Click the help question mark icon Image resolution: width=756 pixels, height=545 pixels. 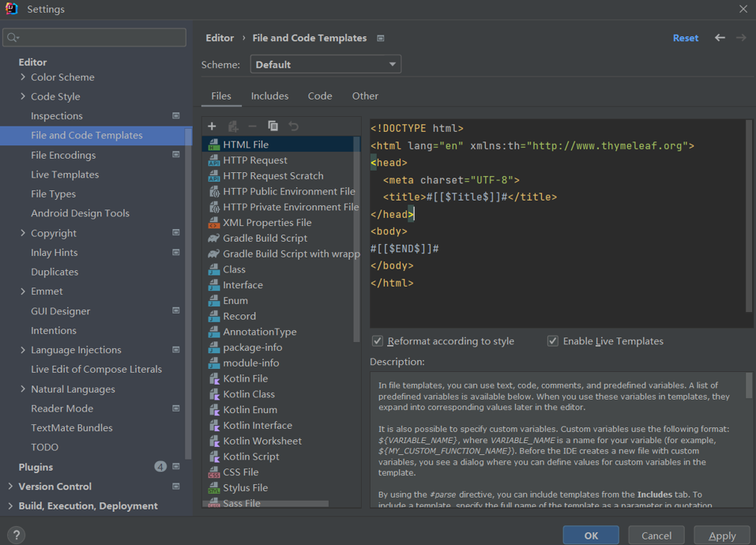click(16, 535)
